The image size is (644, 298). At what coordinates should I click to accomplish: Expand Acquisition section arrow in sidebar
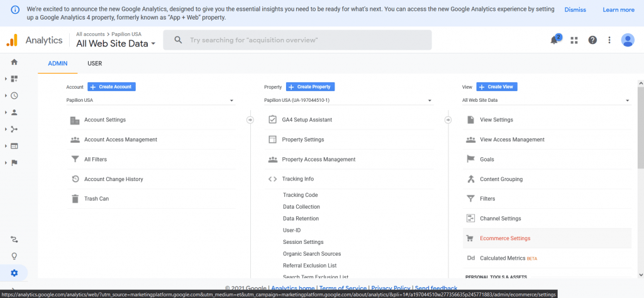[6, 130]
